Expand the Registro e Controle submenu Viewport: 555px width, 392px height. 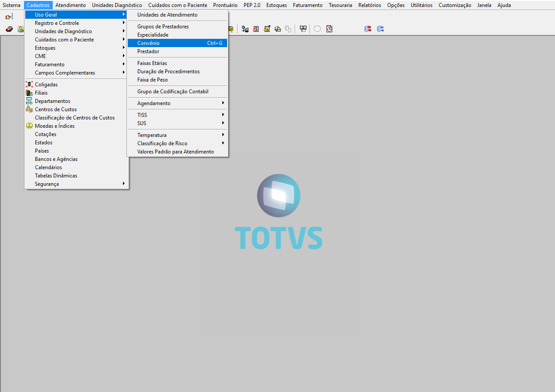pos(76,23)
